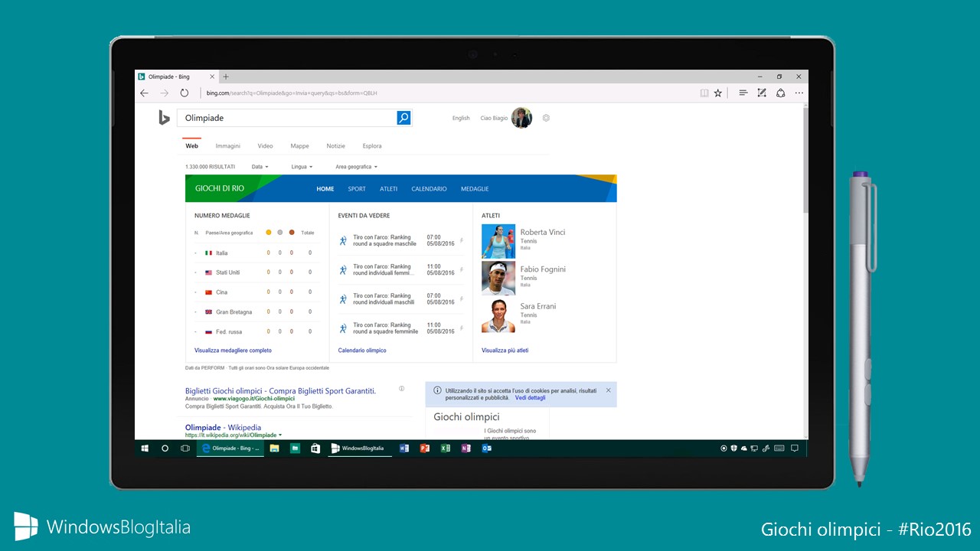The image size is (980, 551).
Task: Open Action Center notification icon
Action: 795,448
